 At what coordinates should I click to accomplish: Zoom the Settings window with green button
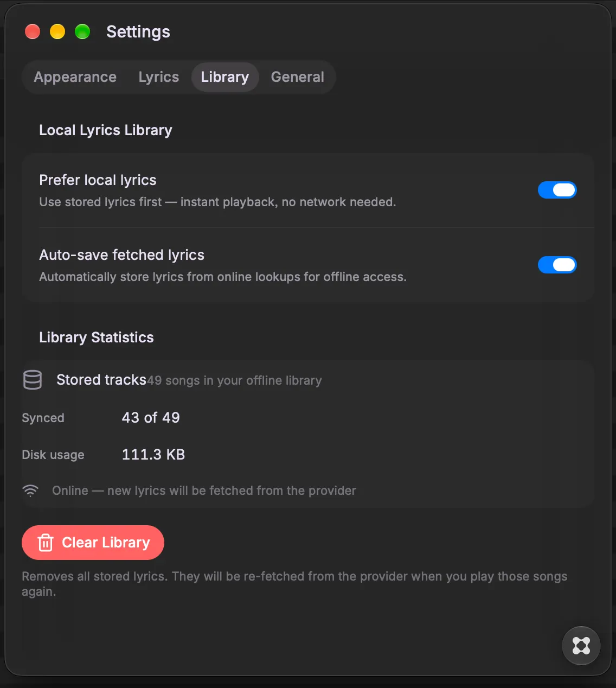(82, 31)
